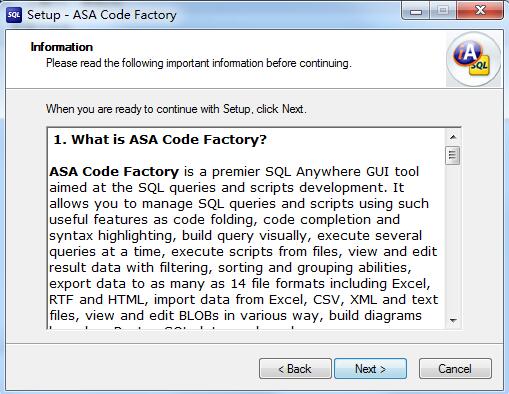Click the SQL setup icon in title bar

click(14, 15)
